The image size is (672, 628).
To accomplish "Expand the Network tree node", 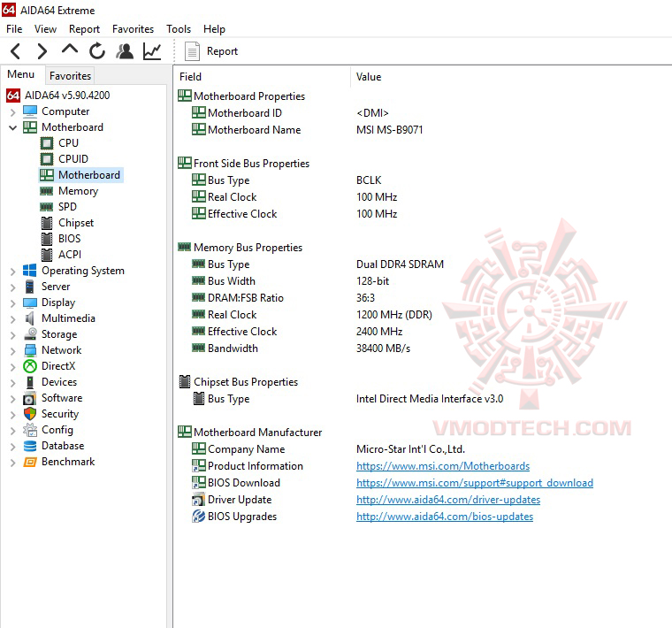I will (12, 350).
